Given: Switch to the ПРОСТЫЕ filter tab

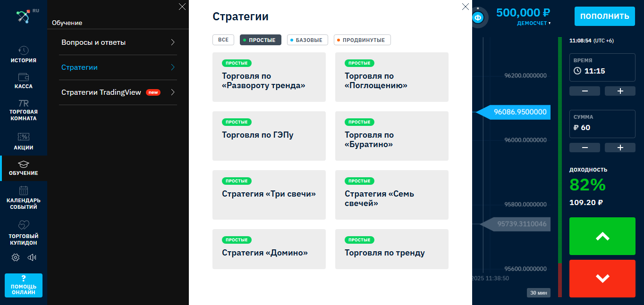Looking at the screenshot, I should click(x=260, y=40).
